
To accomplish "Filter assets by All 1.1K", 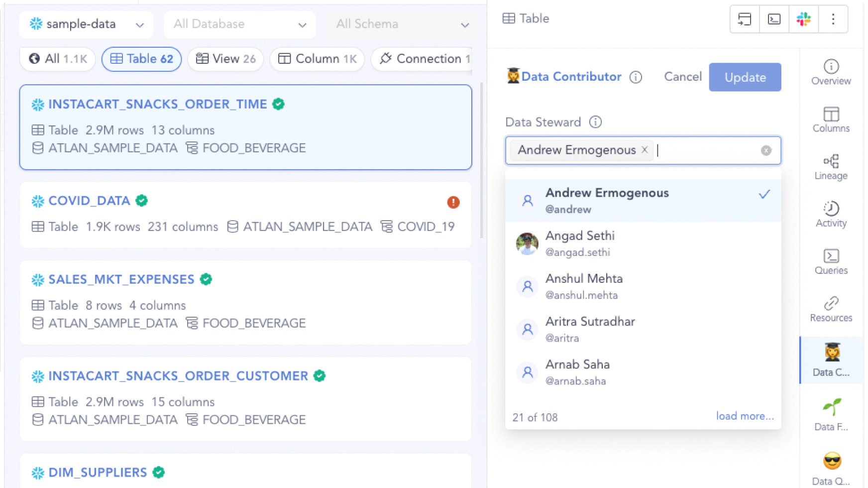I will point(58,59).
